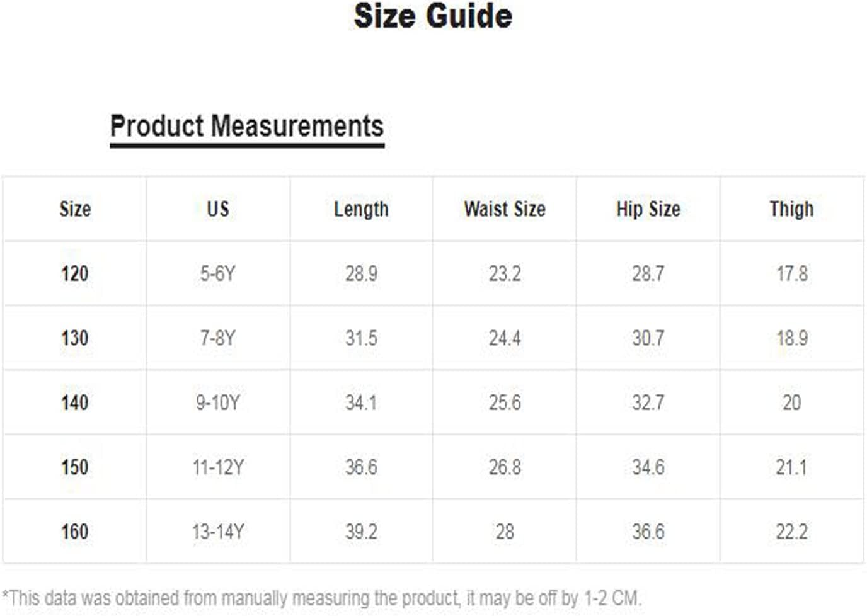Click the 28.9 length value
Screen dimensions: 867x616
(x=361, y=274)
